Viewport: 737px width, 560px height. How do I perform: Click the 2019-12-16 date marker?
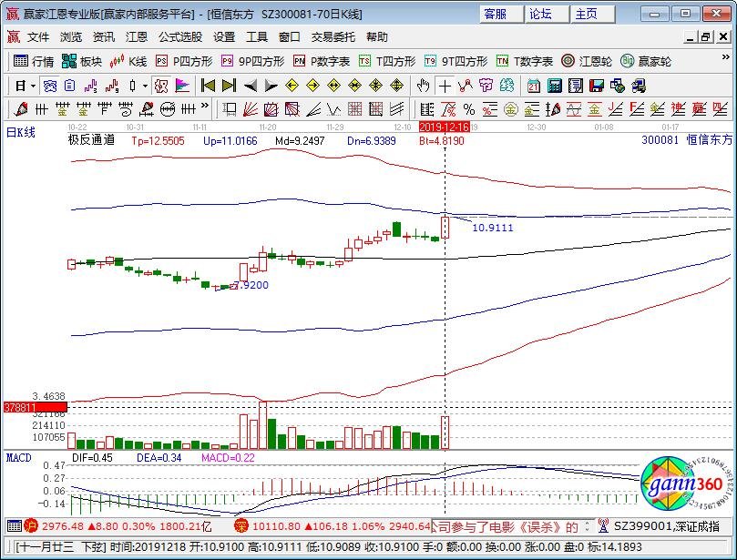click(445, 127)
